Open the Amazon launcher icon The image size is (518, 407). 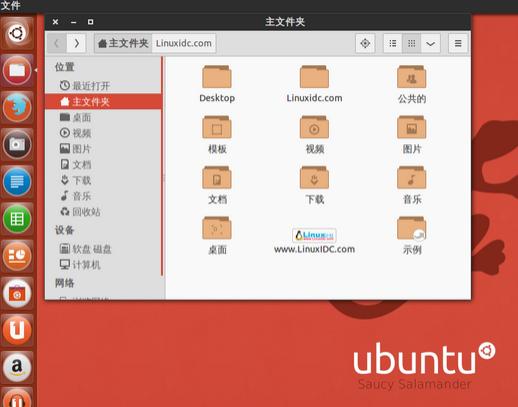(17, 367)
